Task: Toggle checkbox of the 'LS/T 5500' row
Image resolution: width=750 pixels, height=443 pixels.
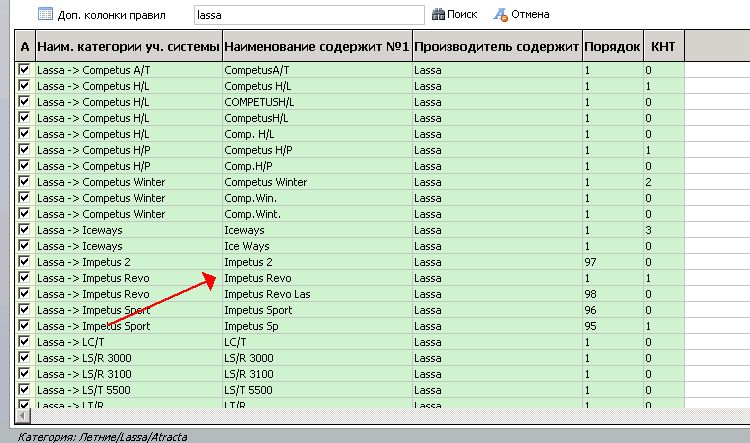Action: 24,390
